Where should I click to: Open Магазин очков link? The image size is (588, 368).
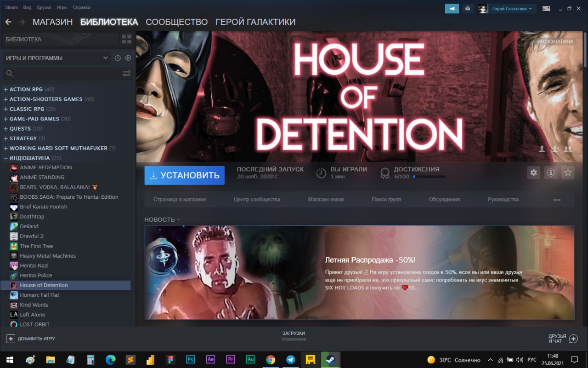click(x=326, y=200)
